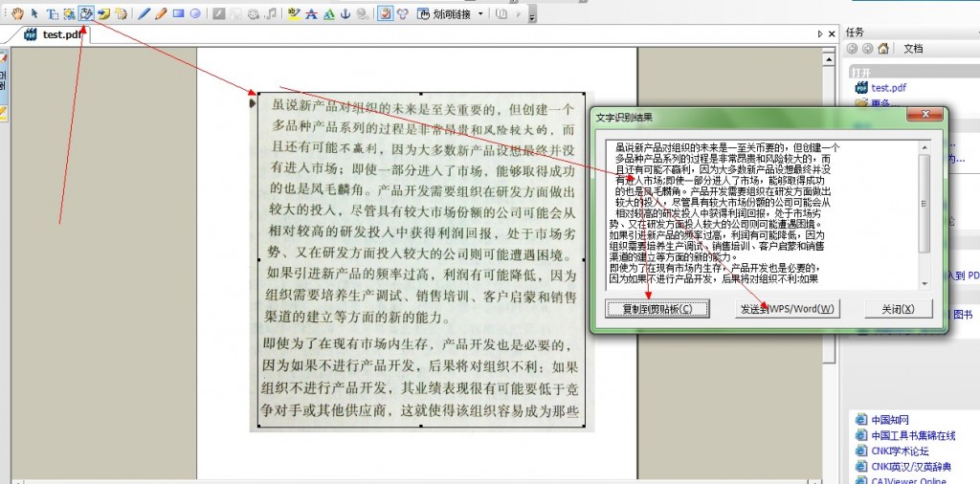Close the document tab with X
Image resolution: width=980 pixels, height=484 pixels.
coord(832,34)
